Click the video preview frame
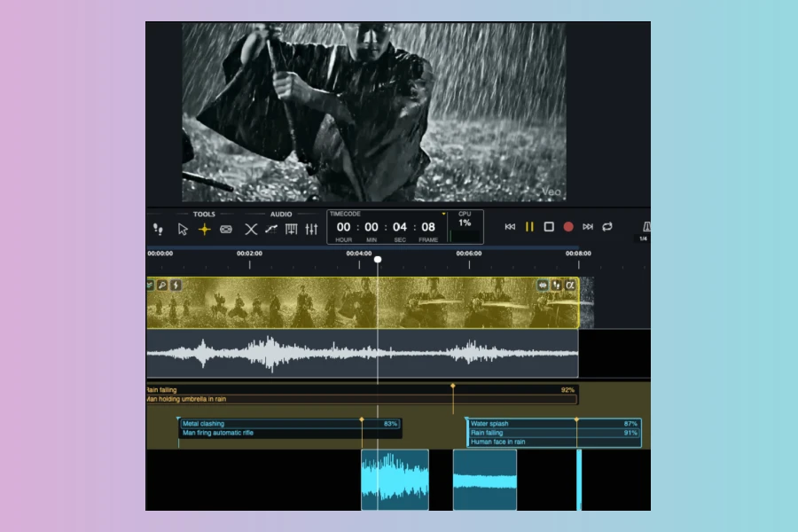 click(374, 112)
